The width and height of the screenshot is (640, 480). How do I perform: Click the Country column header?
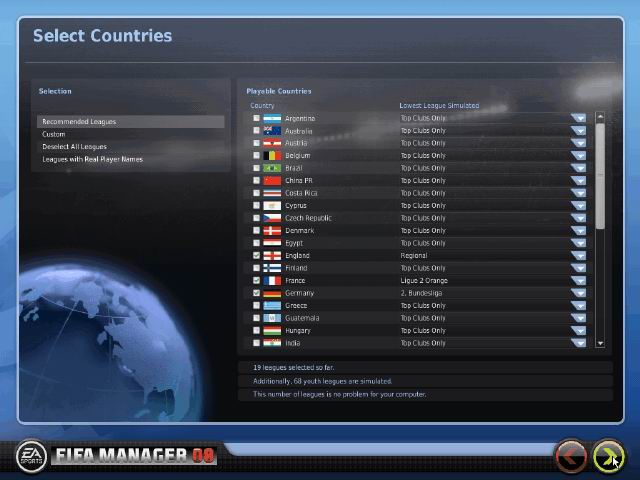(x=262, y=105)
